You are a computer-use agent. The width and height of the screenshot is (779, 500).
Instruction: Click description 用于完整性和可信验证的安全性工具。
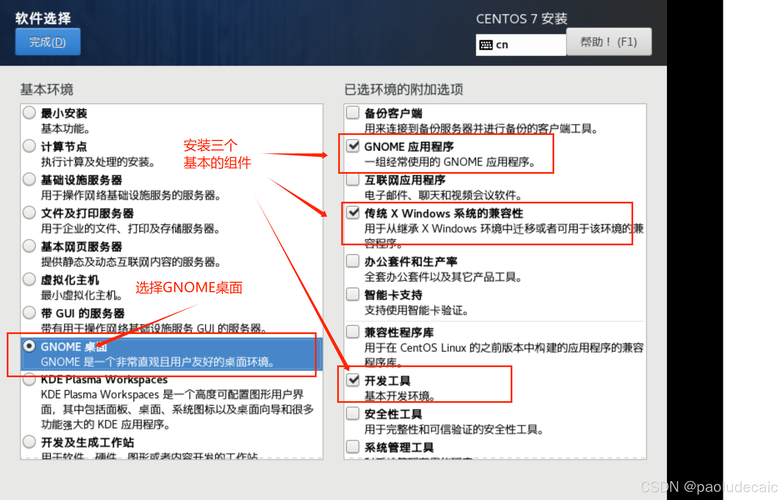click(454, 429)
